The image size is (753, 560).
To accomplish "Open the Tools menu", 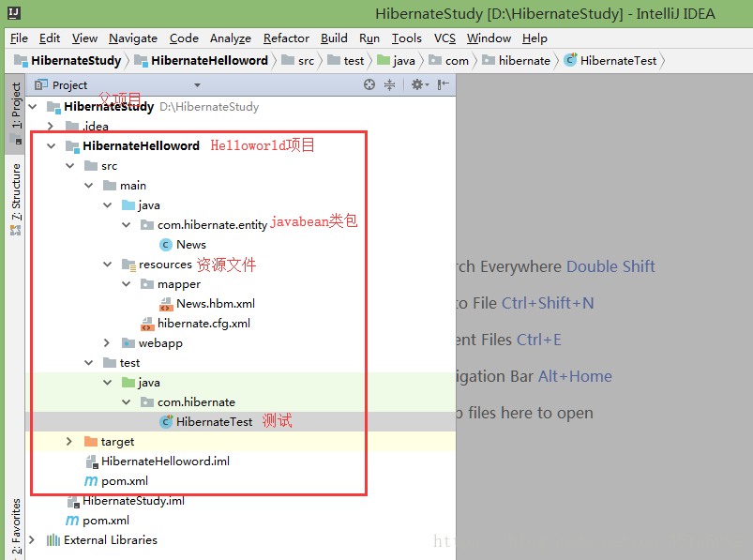I will tap(406, 38).
